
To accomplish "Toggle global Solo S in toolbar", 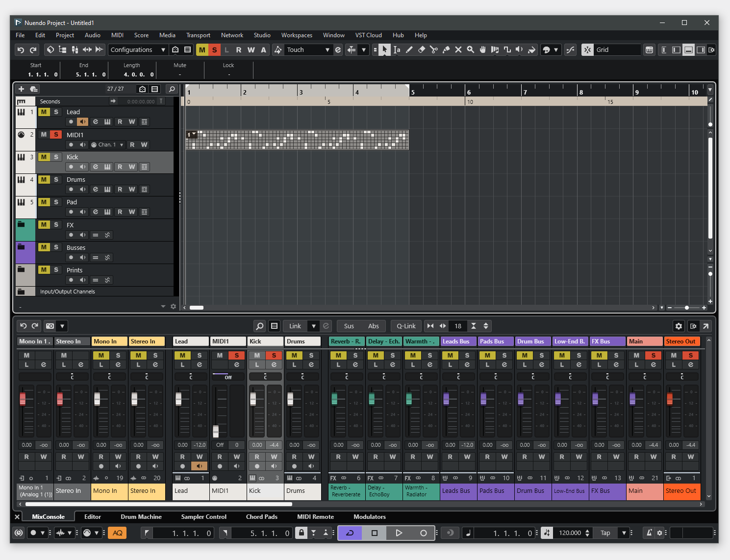I will click(214, 49).
